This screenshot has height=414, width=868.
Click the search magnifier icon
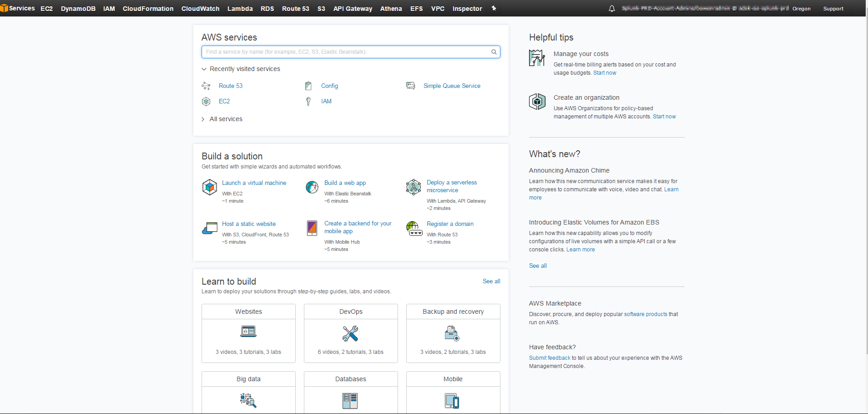(x=494, y=52)
